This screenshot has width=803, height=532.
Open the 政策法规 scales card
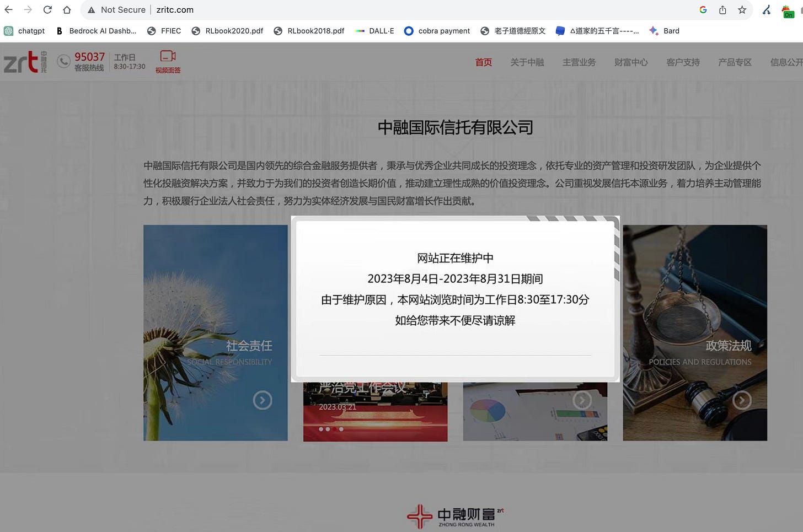[695, 332]
